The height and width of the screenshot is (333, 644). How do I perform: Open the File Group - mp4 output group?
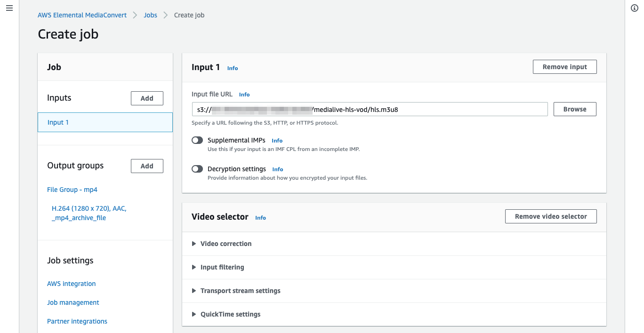[x=72, y=189]
